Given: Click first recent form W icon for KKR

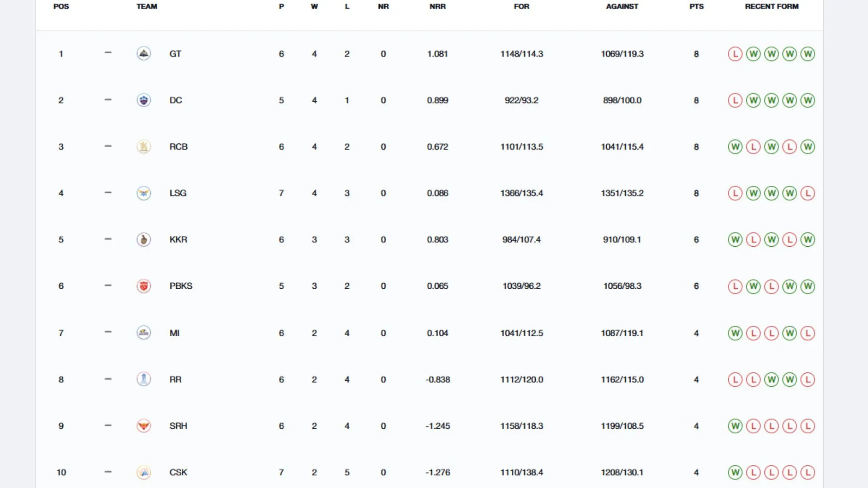Looking at the screenshot, I should (735, 239).
